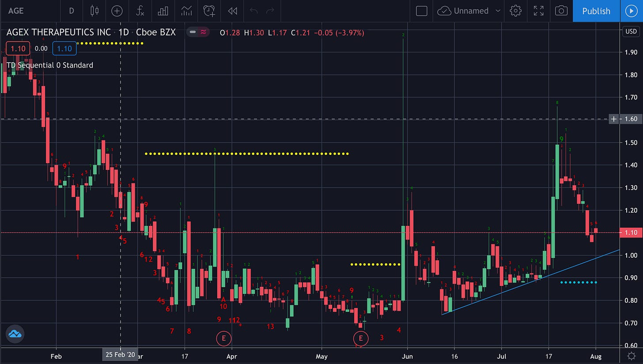Viewport: 643px width, 364px height.
Task: Open the time axis settings gear at bottom right
Action: tap(632, 355)
